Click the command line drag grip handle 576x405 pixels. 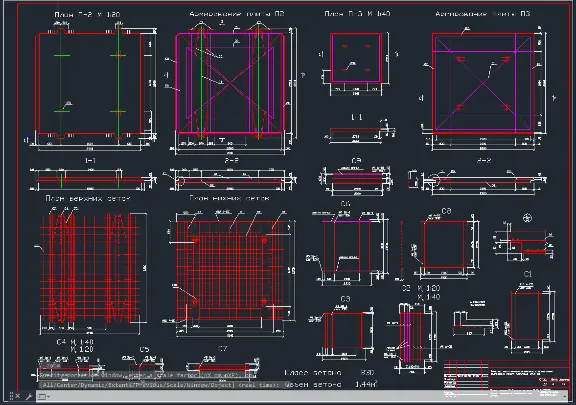click(x=11, y=396)
